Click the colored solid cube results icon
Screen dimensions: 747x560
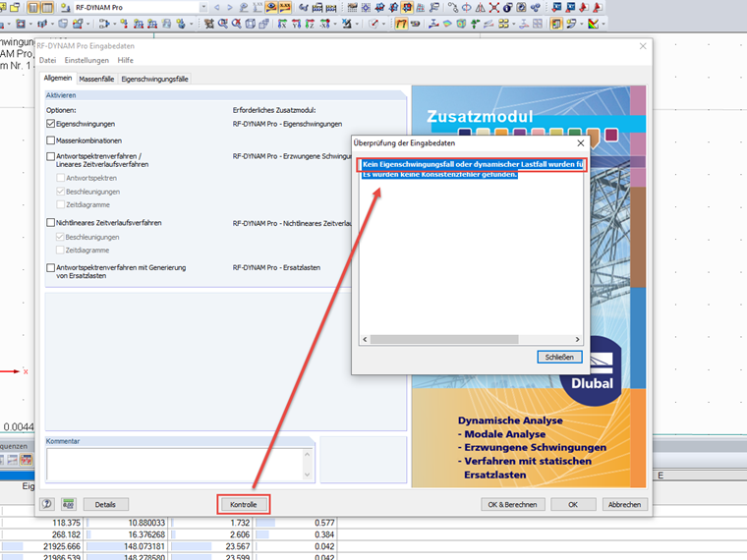click(x=461, y=24)
